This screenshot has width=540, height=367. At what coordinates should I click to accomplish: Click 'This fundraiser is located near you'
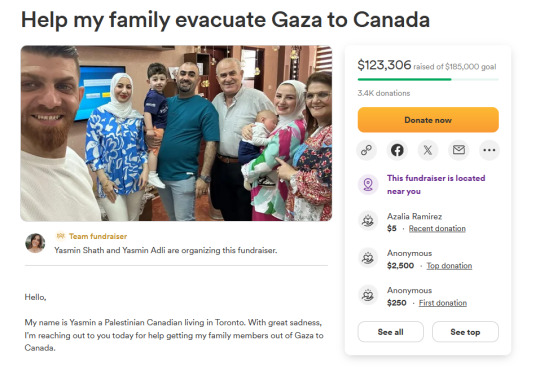[x=436, y=185]
